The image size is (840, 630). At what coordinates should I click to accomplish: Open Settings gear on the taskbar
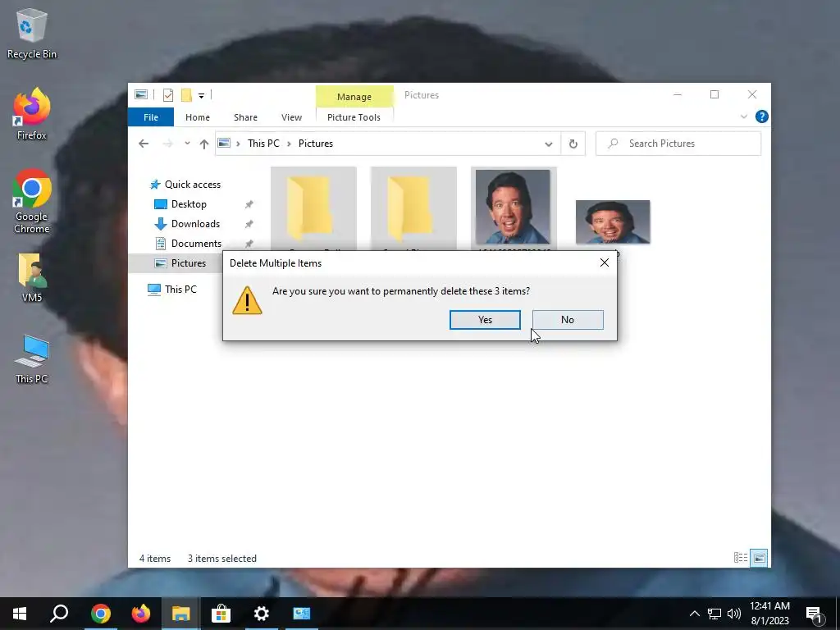[261, 614]
